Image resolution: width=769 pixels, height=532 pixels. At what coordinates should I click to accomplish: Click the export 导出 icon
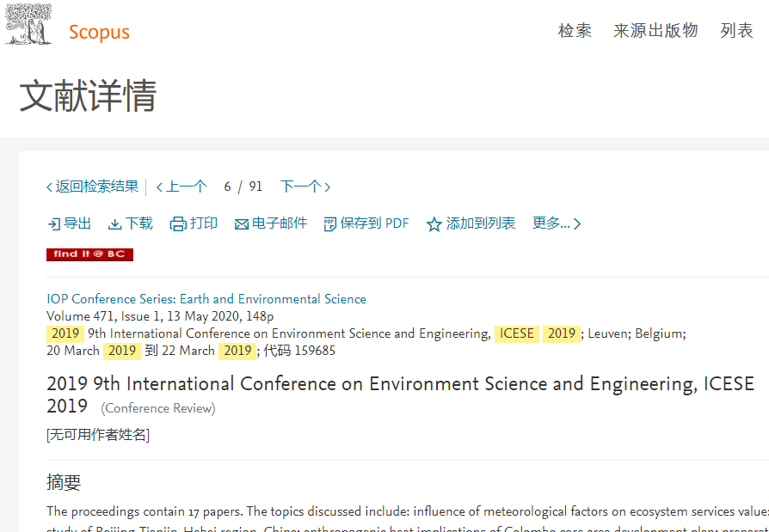53,224
